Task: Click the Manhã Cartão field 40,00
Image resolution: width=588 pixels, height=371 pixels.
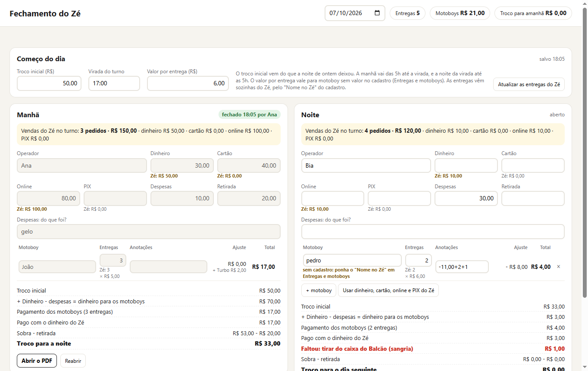Action: 249,165
